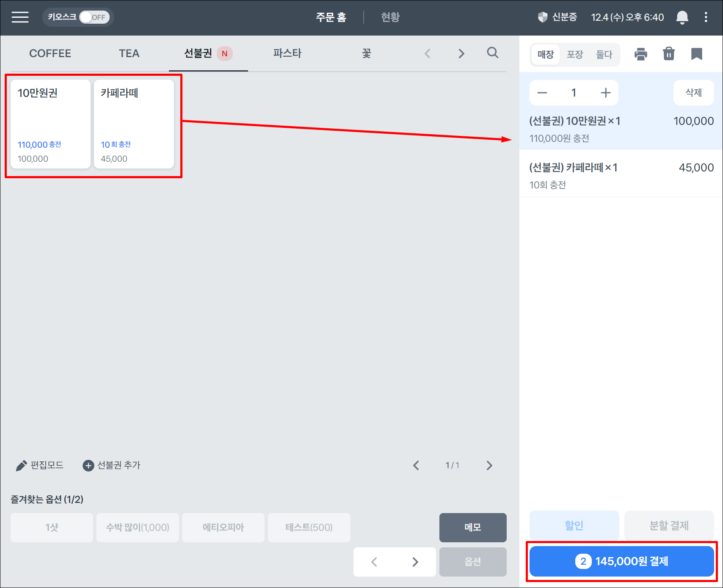
Task: Select the 포장 takeout option
Action: point(575,55)
